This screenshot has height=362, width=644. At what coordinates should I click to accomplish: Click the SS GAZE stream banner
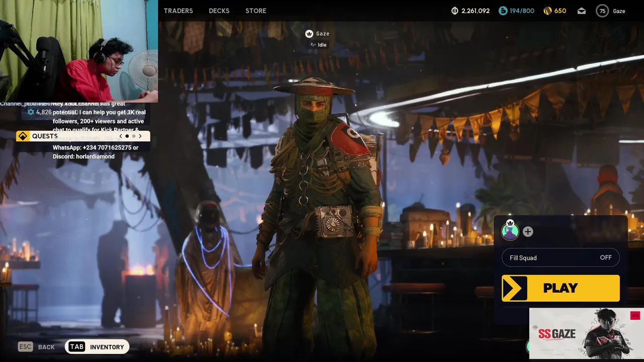(586, 333)
